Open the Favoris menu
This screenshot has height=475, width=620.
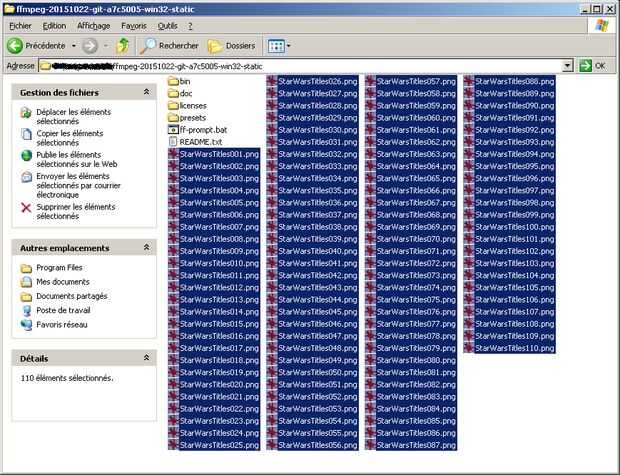click(134, 26)
